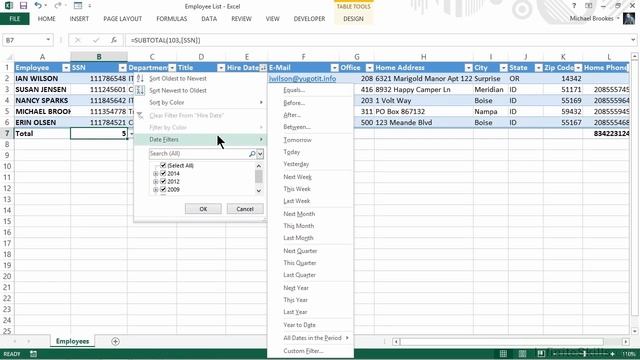Click in the filter Search (All) box
Screen dimensions: 640x360
coord(199,153)
